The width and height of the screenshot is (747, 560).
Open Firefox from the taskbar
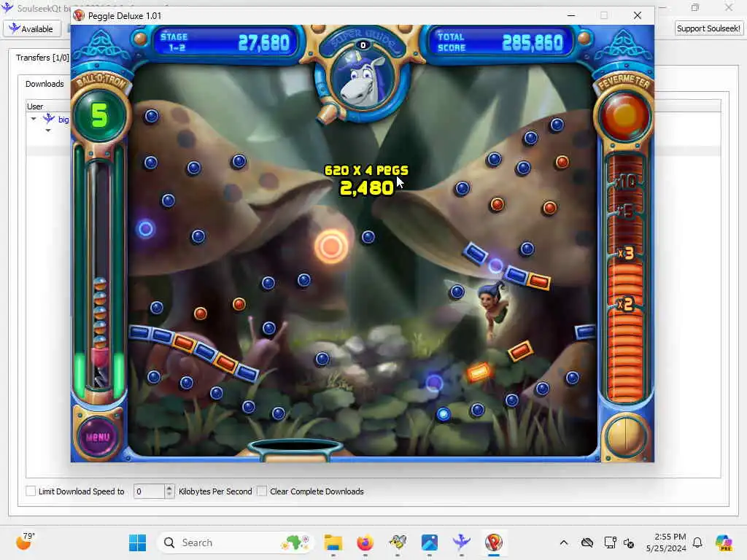365,542
